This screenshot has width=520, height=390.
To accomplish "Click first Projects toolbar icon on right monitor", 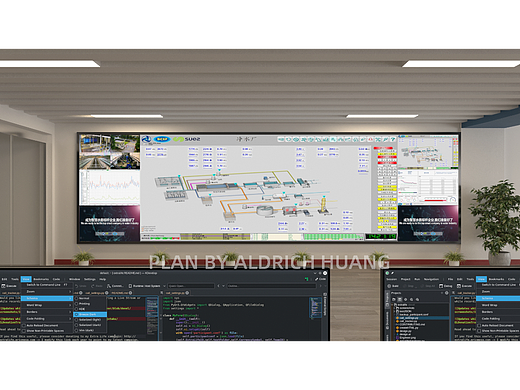I will point(394,299).
